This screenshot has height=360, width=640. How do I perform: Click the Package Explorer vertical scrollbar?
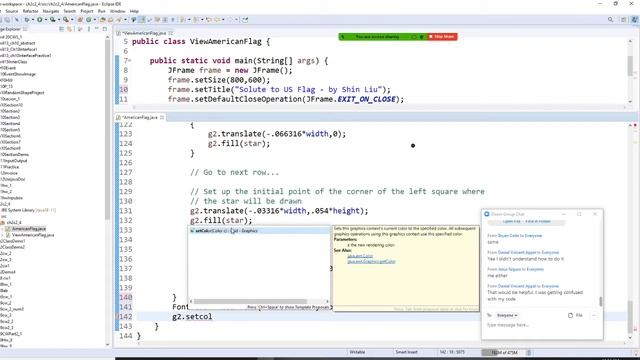click(108, 131)
